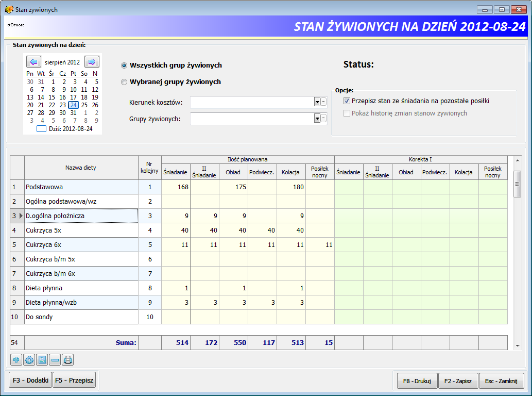Click the Kierunek kosztów input field
Image resolution: width=532 pixels, height=396 pixels.
click(x=252, y=102)
